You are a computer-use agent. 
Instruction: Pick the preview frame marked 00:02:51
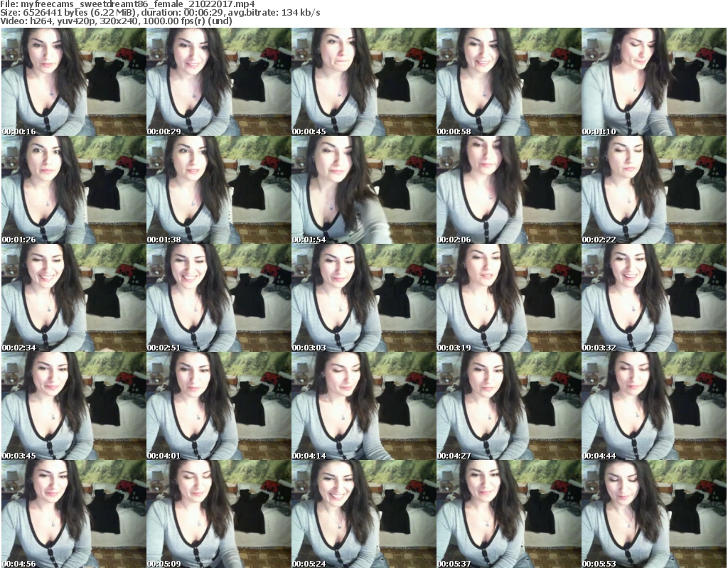coord(219,298)
